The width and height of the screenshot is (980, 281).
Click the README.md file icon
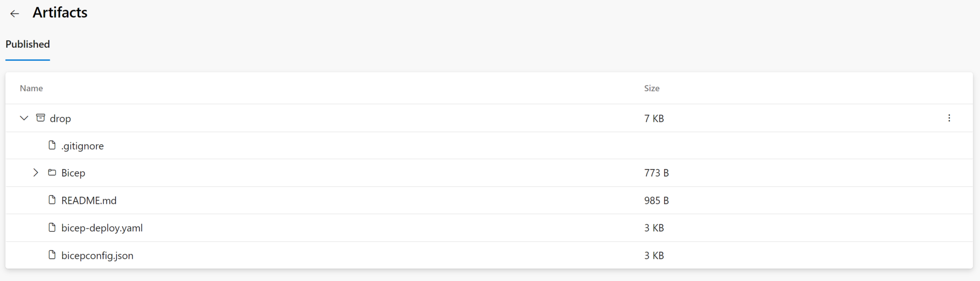(52, 200)
